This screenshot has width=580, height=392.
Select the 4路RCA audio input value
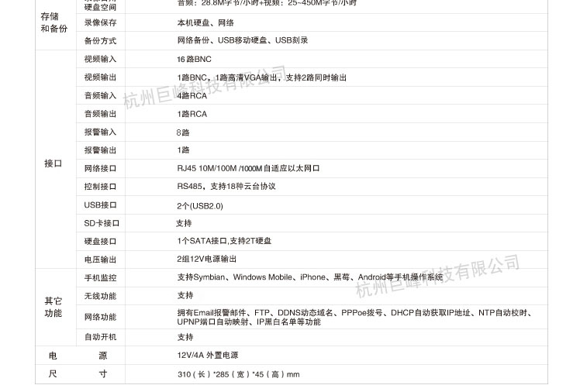tap(192, 96)
